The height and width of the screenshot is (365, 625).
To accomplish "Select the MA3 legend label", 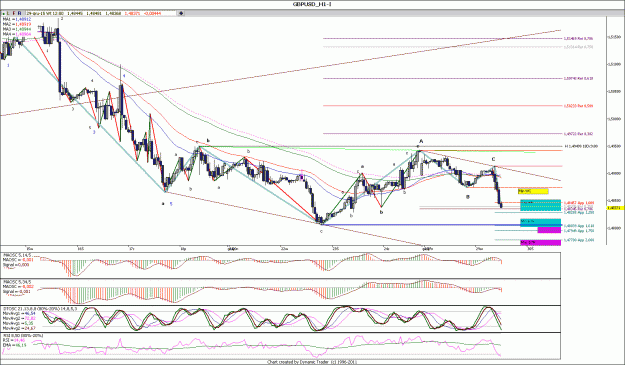I will coord(17,29).
